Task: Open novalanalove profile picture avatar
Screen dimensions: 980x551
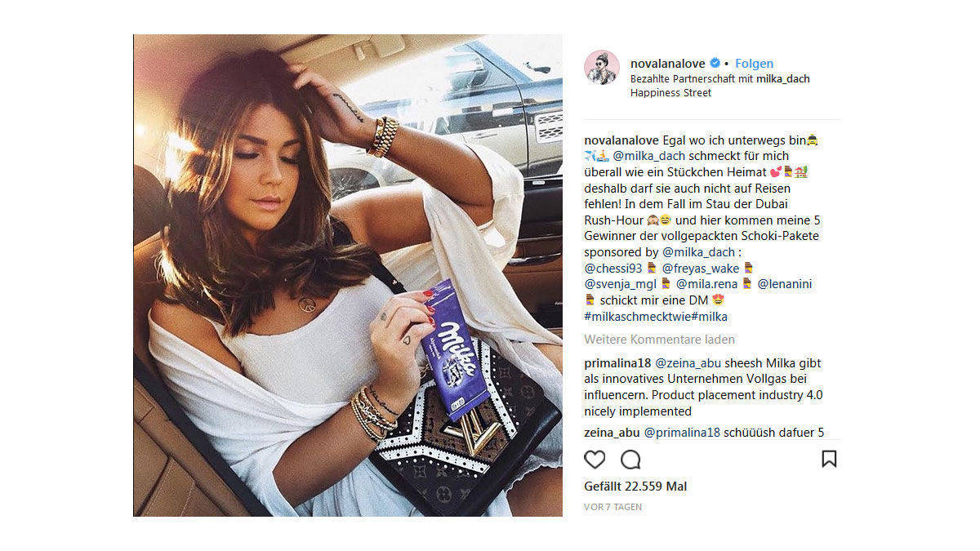Action: click(602, 67)
